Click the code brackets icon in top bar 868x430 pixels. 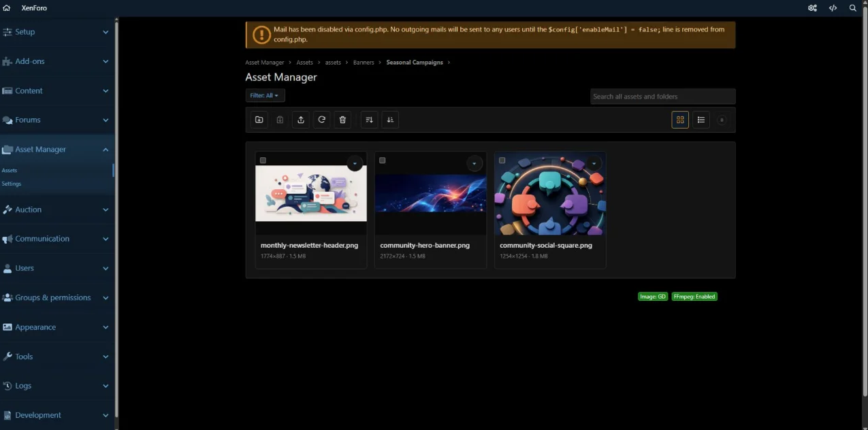click(833, 8)
